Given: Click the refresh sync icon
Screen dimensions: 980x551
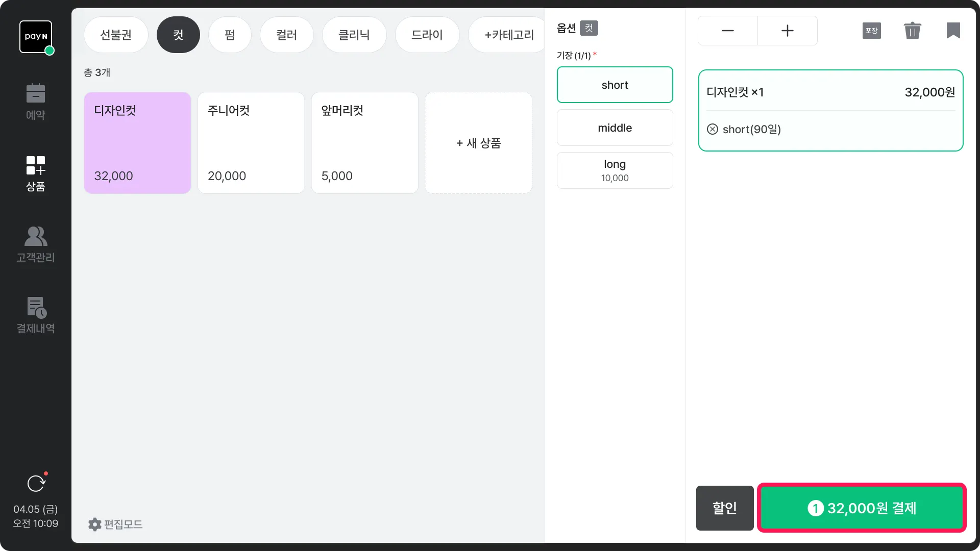Looking at the screenshot, I should [36, 483].
